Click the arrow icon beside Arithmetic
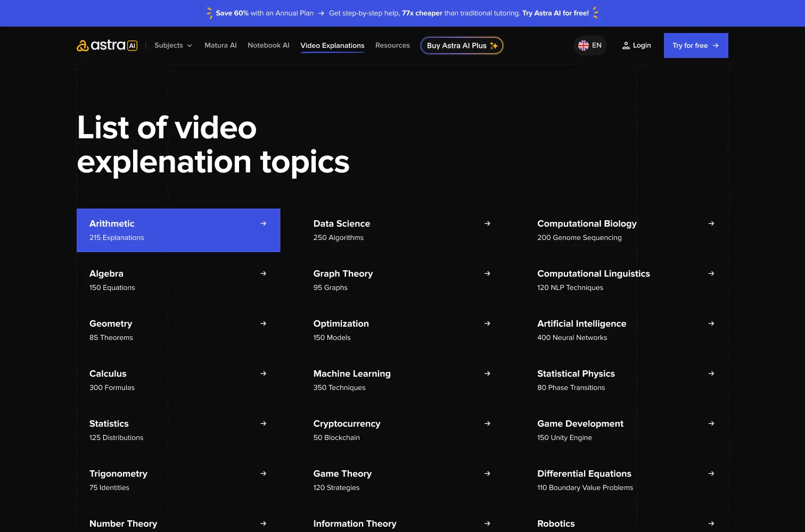Viewport: 805px width, 532px height. pos(263,223)
